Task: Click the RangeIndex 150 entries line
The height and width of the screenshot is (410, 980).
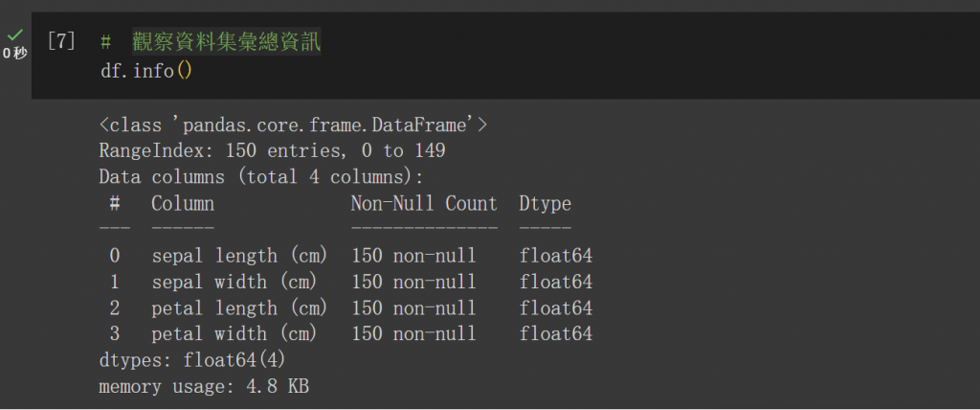Action: pos(272,150)
